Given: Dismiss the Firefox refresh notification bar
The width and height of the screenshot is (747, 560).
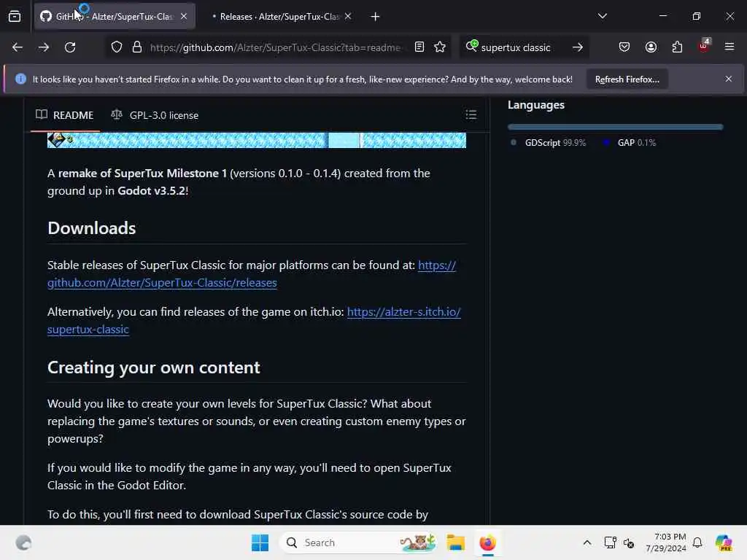Looking at the screenshot, I should (x=729, y=79).
